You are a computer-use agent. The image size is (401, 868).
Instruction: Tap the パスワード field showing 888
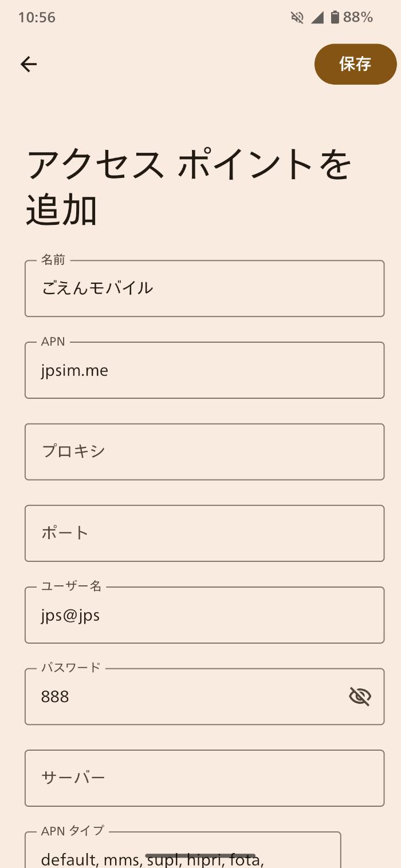183,696
